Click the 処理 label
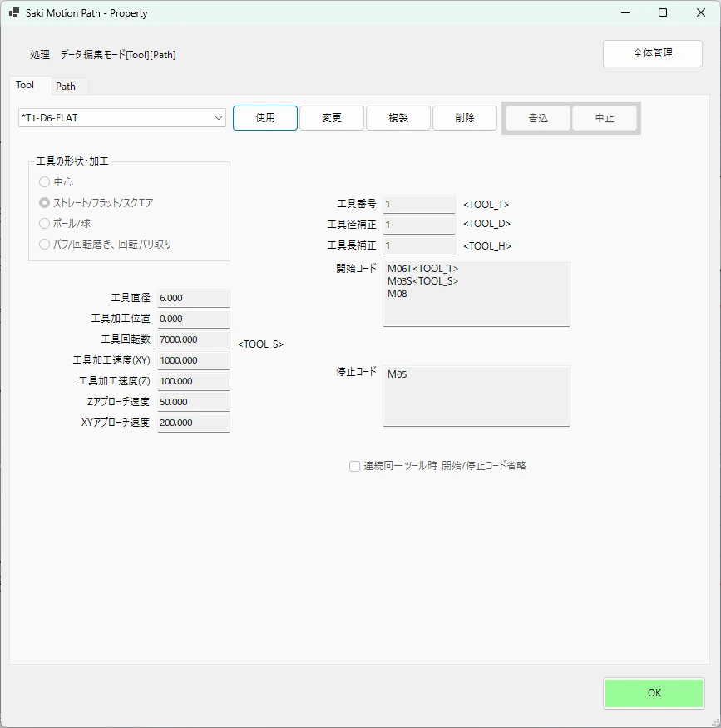Screen dimensions: 721x728 pos(40,55)
